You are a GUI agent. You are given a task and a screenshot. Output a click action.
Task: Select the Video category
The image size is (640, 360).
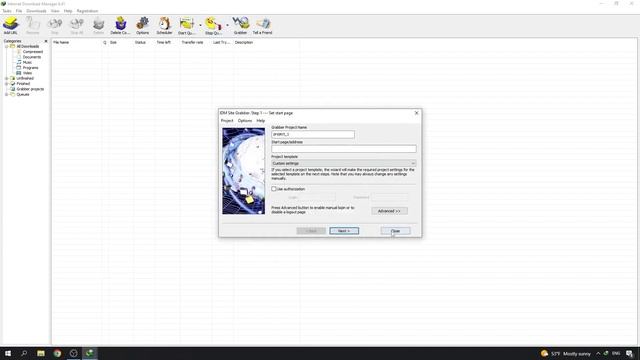click(27, 73)
